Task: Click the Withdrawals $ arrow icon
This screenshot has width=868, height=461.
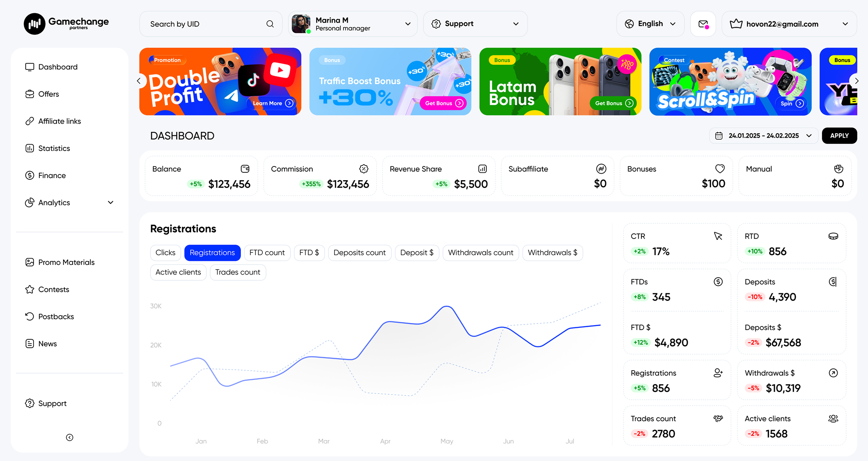Action: (833, 373)
